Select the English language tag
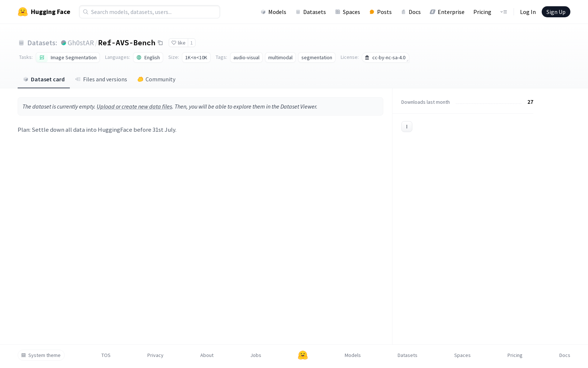 click(148, 57)
